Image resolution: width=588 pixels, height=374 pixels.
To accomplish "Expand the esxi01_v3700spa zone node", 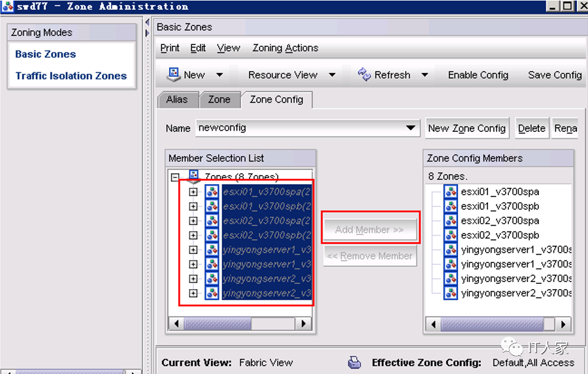I will [x=193, y=192].
